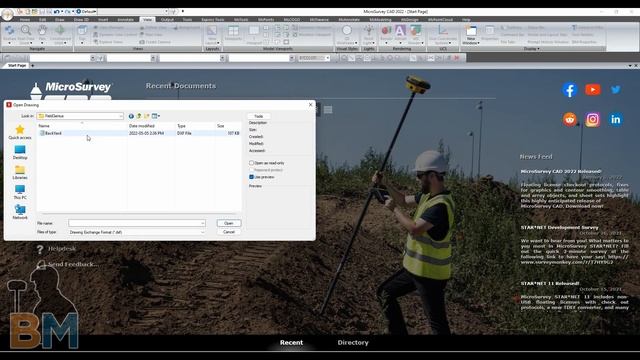The width and height of the screenshot is (640, 360).
Task: Click the Send Feedback link
Action: 73,264
